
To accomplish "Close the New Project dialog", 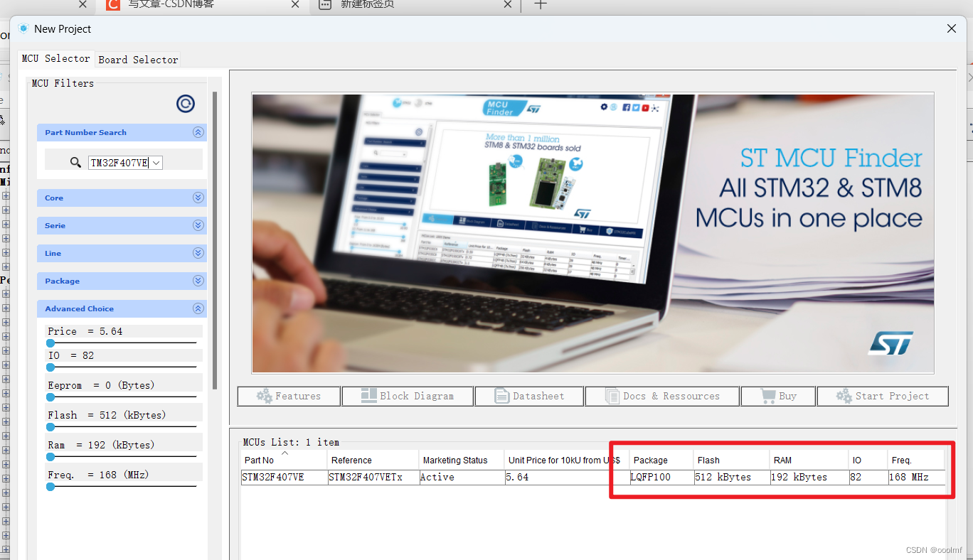I will [952, 29].
